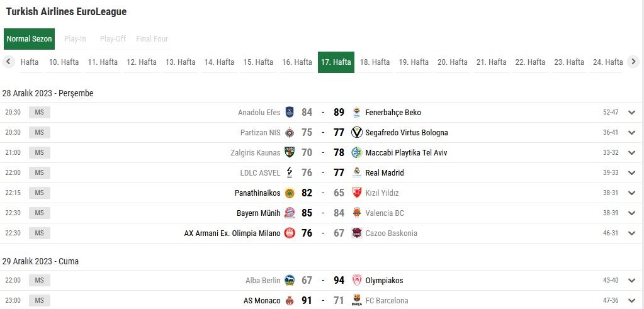Select the 18. Hafta week tab
This screenshot has width=644, height=309.
coord(375,62)
